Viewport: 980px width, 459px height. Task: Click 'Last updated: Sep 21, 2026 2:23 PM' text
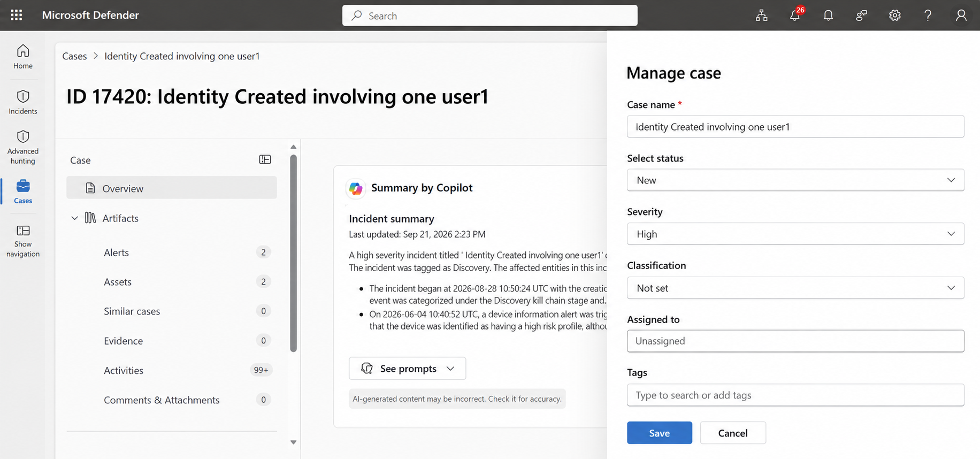pyautogui.click(x=417, y=234)
